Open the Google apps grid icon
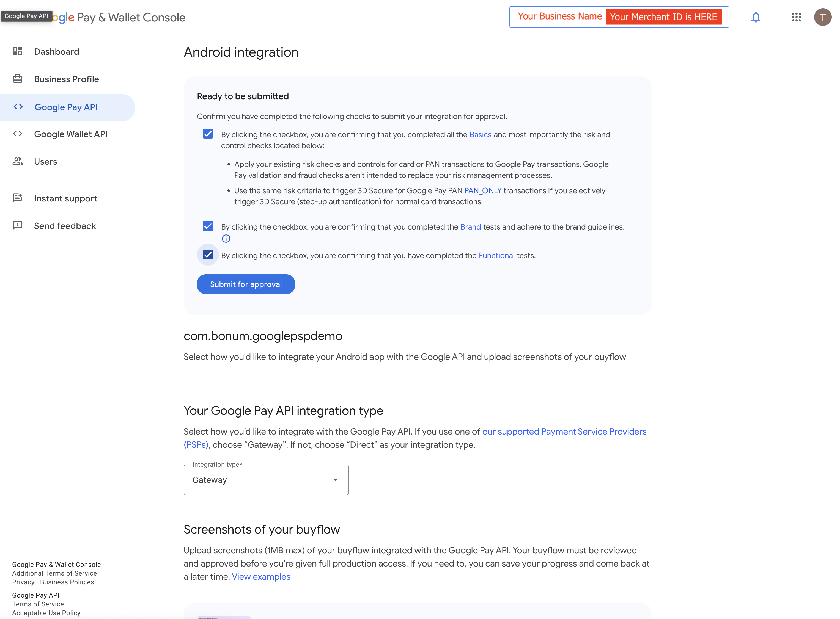Image resolution: width=840 pixels, height=619 pixels. (796, 17)
